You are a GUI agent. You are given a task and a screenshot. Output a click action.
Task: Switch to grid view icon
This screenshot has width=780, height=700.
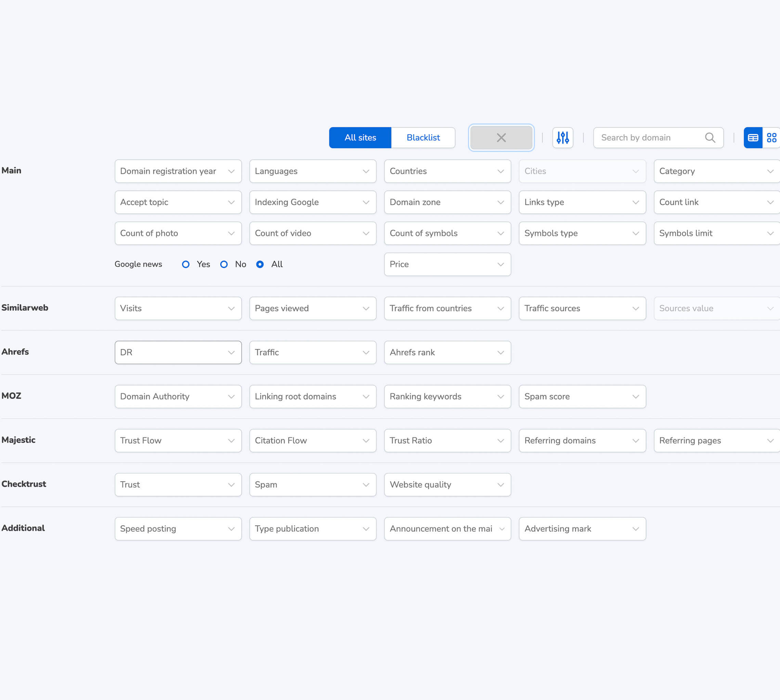point(771,137)
